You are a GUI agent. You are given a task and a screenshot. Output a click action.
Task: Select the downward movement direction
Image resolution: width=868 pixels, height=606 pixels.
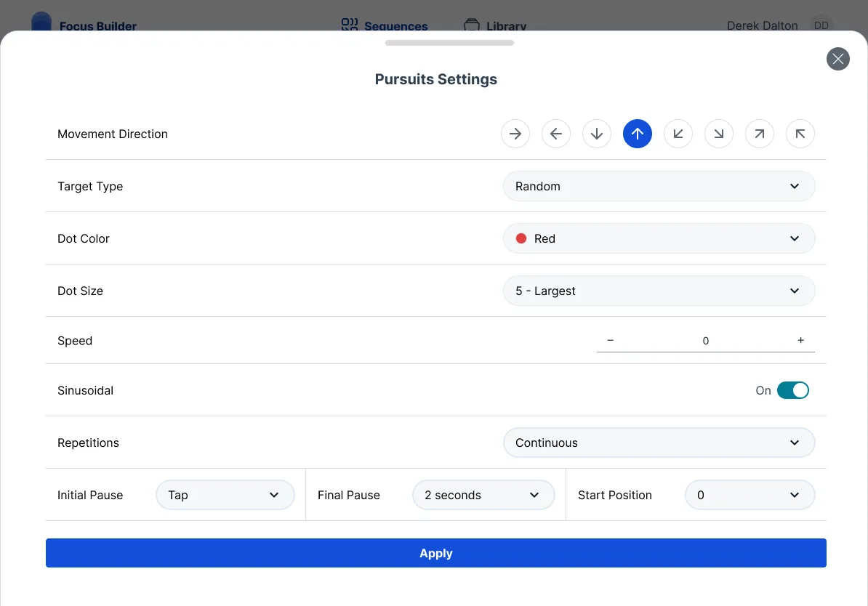pyautogui.click(x=597, y=134)
